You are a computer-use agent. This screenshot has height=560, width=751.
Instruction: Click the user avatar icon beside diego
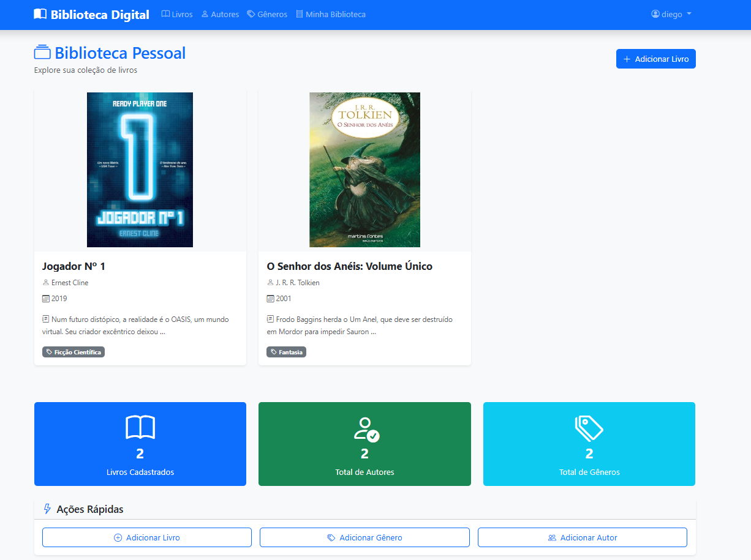655,14
